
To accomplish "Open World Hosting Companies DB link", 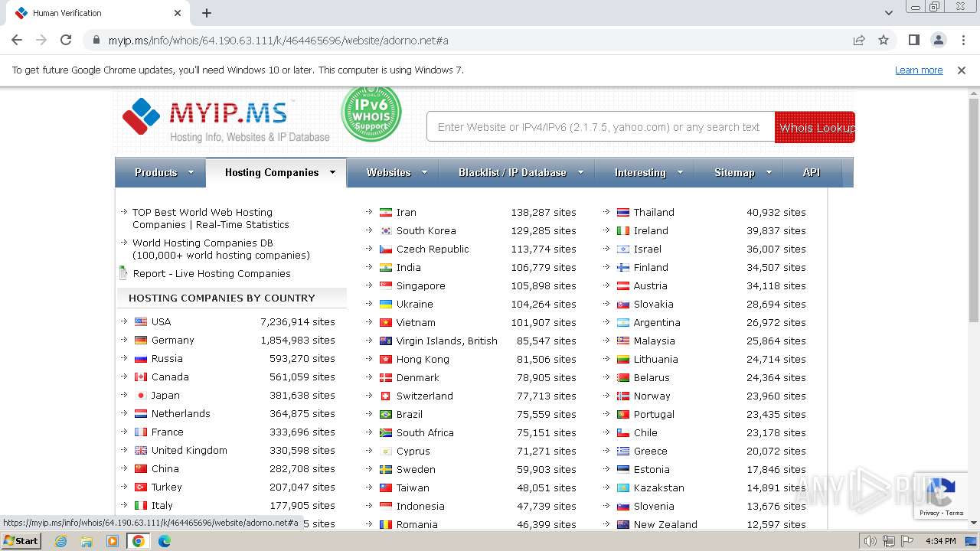I will 220,249.
